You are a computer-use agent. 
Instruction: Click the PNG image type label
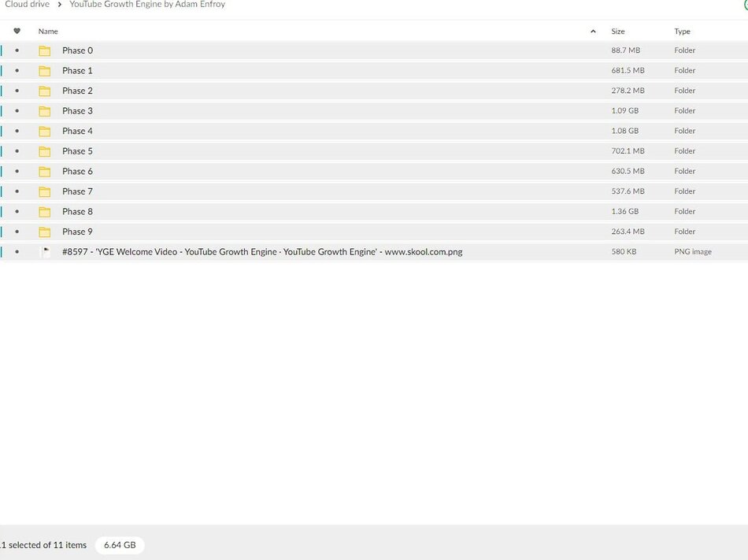point(693,252)
